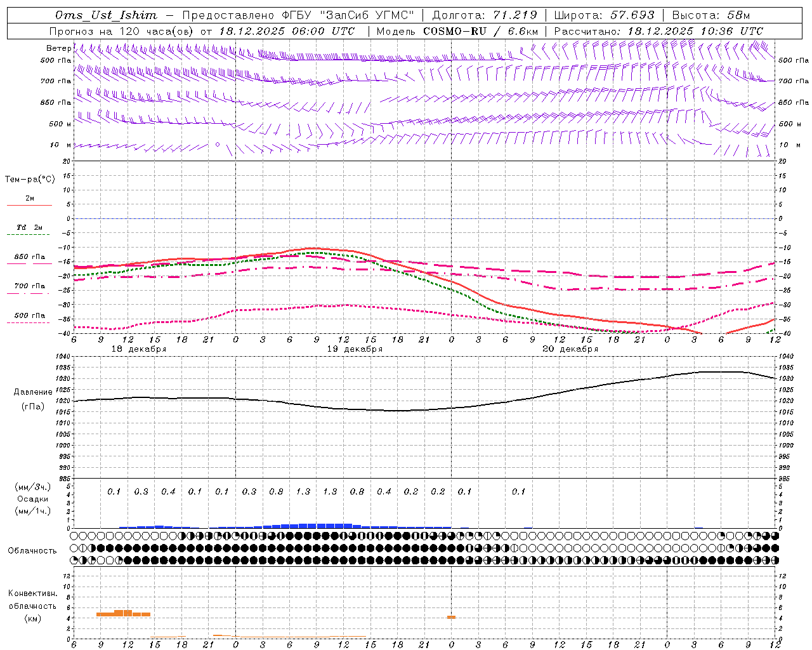Viewport: 812px width, 650px height.
Task: Click the calm wind circle at 10 m
Action: click(x=218, y=144)
